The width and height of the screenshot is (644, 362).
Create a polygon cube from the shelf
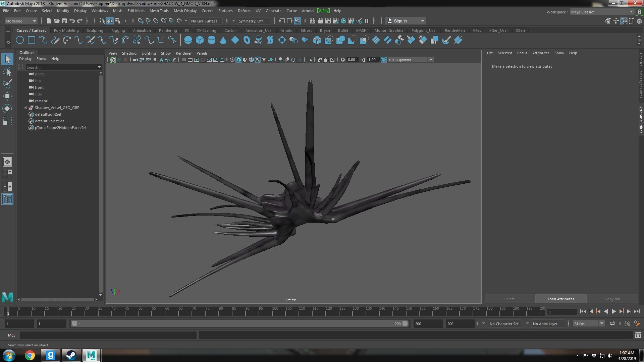click(200, 41)
